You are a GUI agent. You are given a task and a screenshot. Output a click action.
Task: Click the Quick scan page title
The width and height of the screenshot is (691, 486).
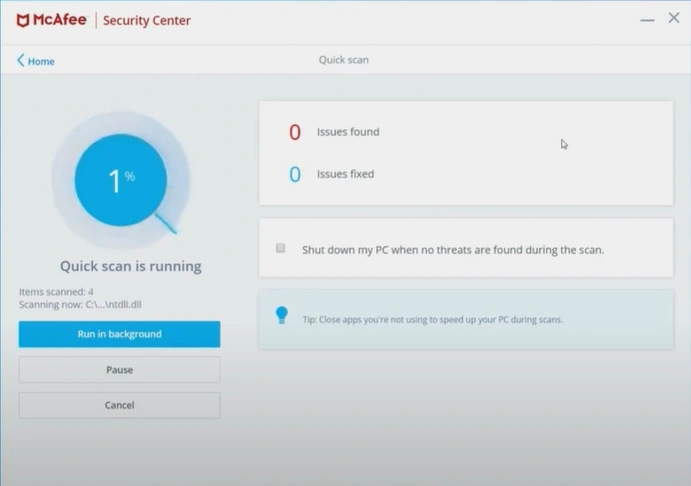point(344,60)
